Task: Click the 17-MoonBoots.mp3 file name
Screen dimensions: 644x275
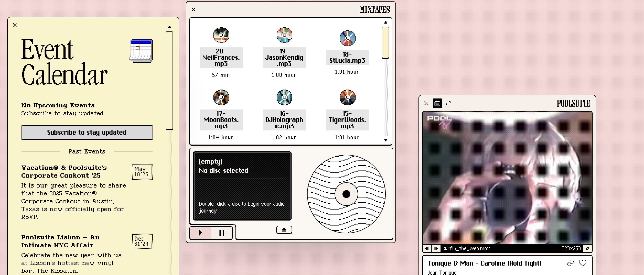Action: 221,120
